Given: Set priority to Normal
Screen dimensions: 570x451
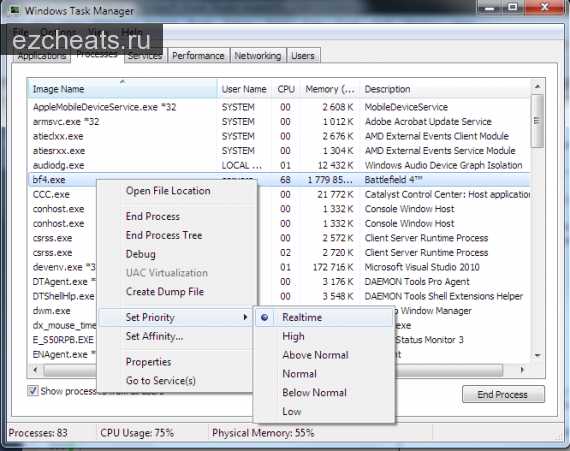Looking at the screenshot, I should [300, 374].
